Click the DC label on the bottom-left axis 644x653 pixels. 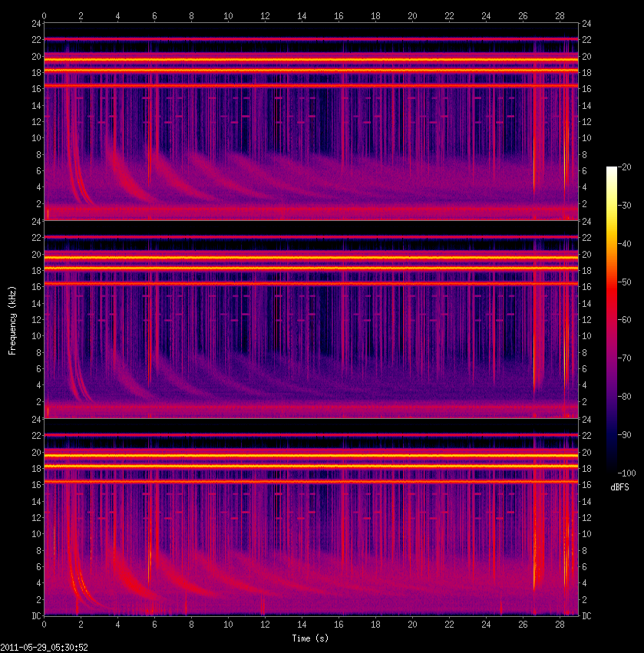35,615
